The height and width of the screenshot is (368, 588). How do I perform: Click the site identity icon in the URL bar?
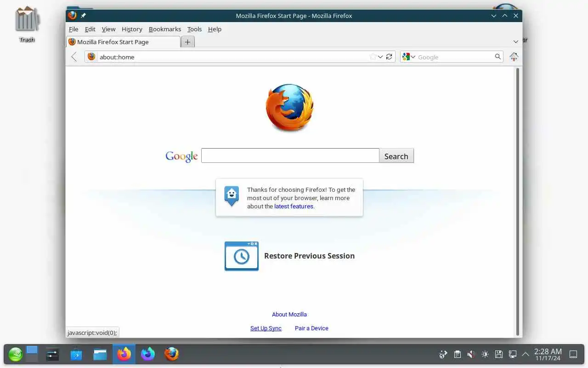[91, 57]
